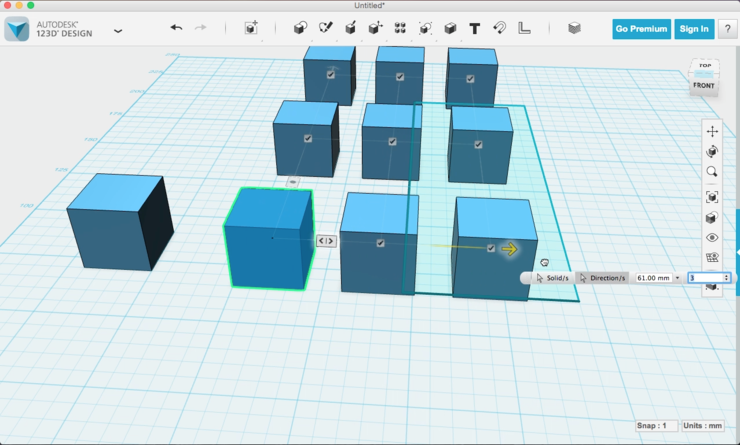Click the count stepper arrows
Viewport: 740px width, 445px height.
[727, 278]
